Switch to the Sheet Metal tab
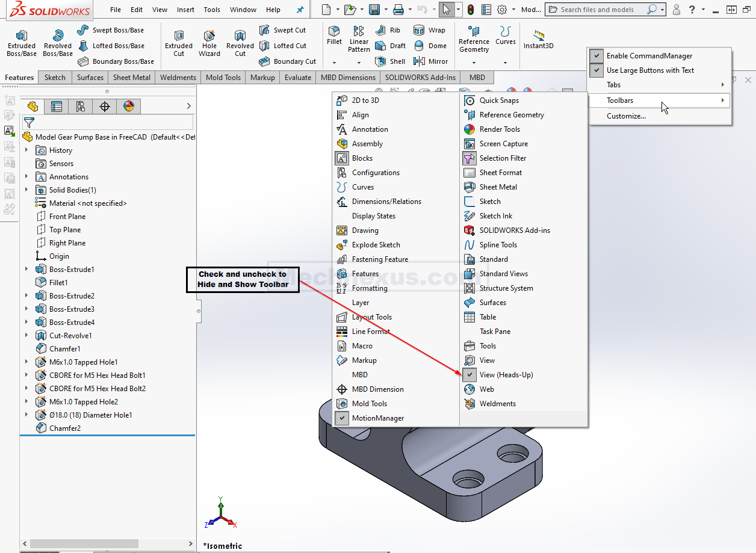 tap(132, 78)
